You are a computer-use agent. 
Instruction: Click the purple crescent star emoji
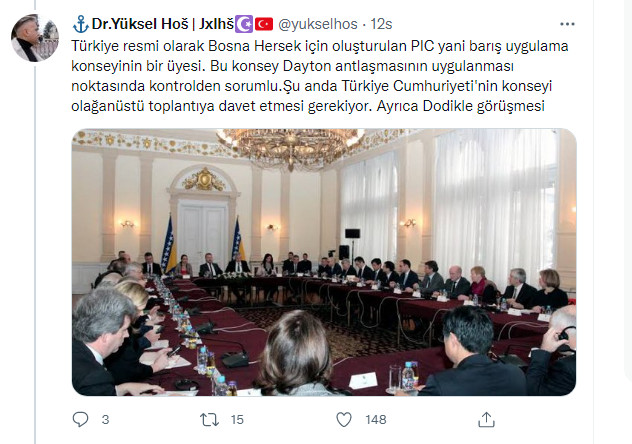[244, 24]
